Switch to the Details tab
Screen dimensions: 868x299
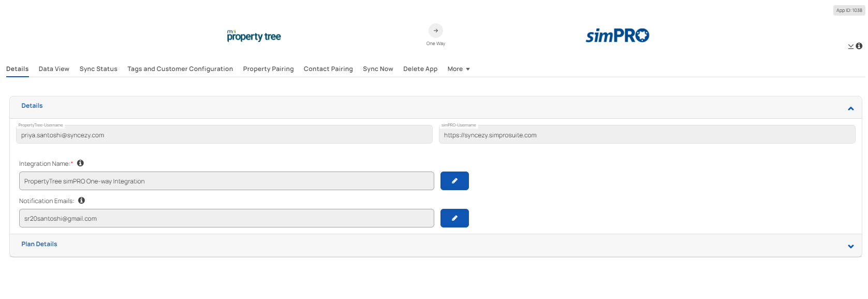coord(18,69)
